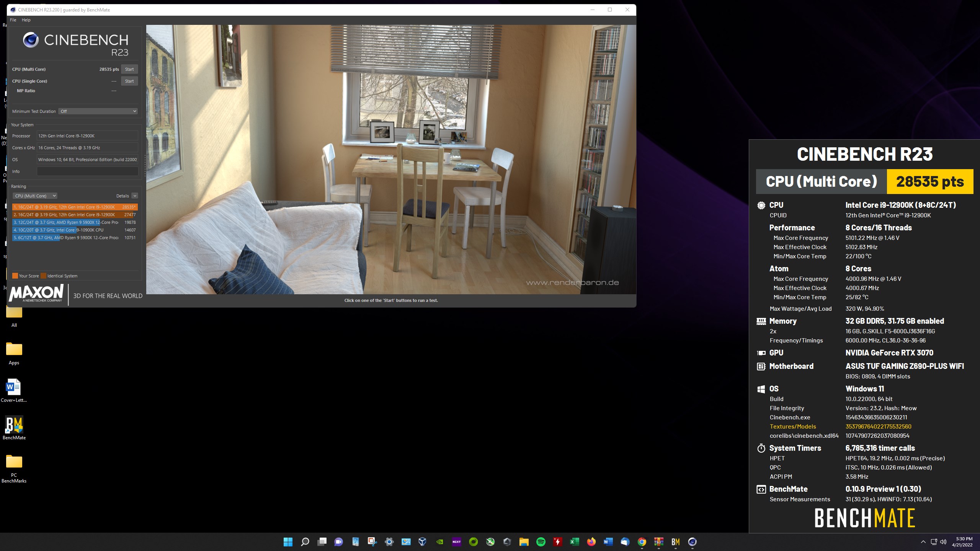Open volume control in system tray

(x=943, y=542)
